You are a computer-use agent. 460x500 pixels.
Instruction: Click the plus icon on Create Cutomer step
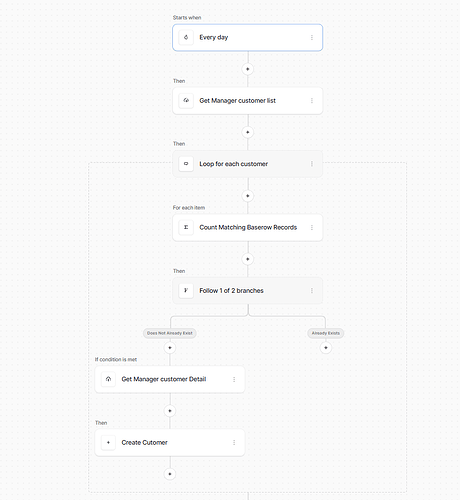(x=108, y=443)
